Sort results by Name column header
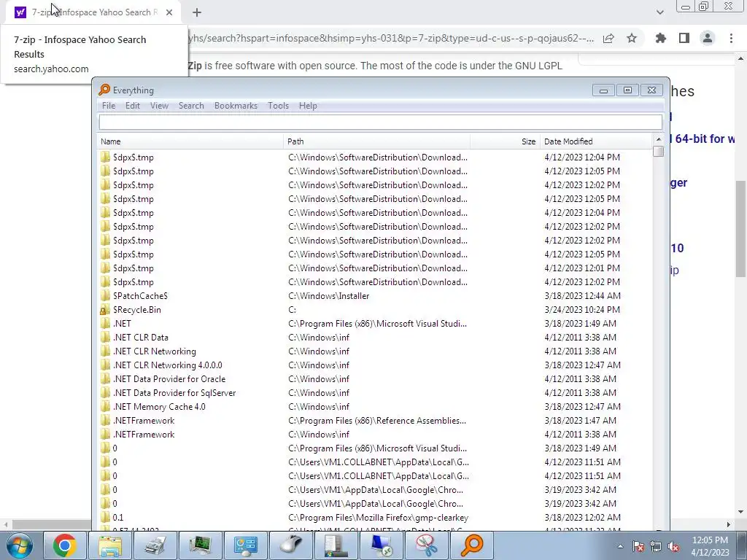This screenshot has width=747, height=560. click(190, 141)
